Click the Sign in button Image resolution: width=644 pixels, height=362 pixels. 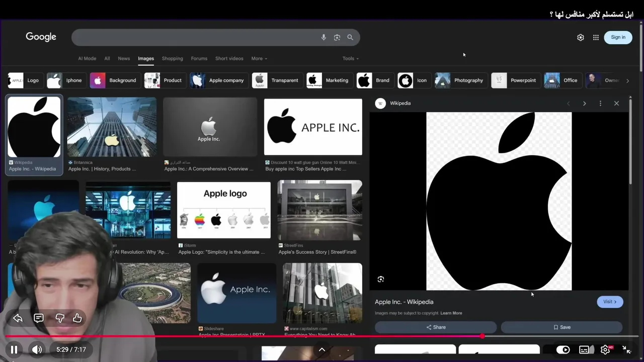(618, 37)
